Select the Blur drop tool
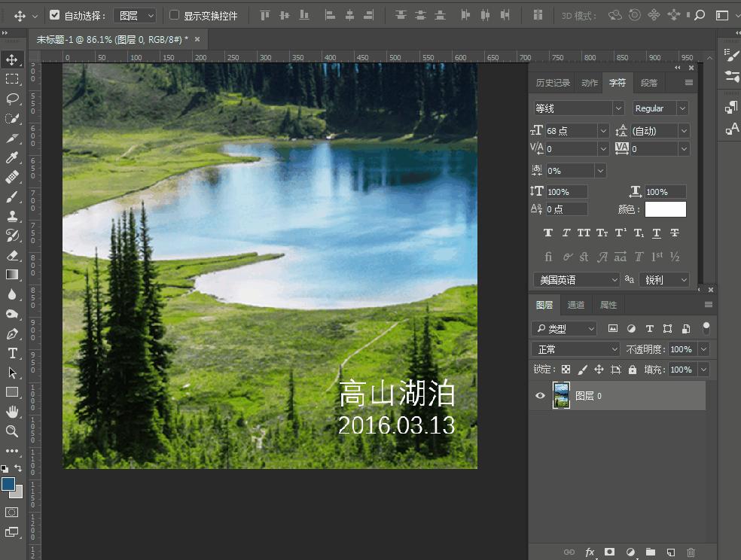The width and height of the screenshot is (741, 560). (x=12, y=294)
